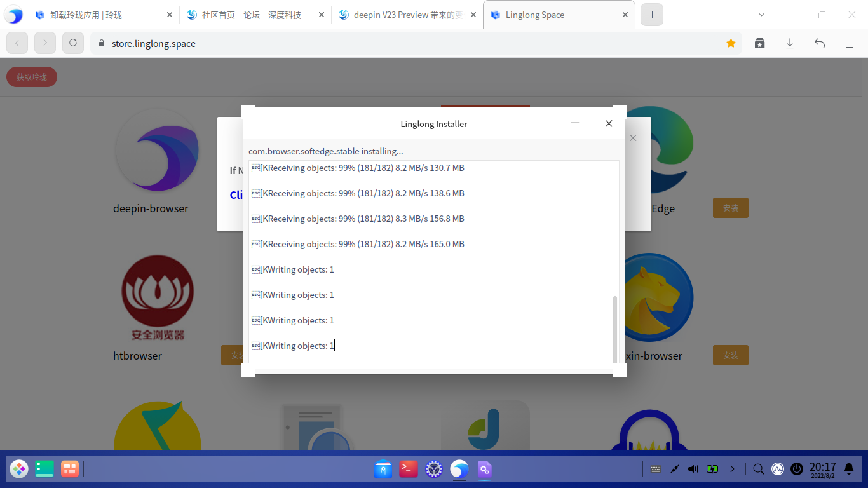Open the tab search dropdown arrow
Viewport: 868px width, 488px height.
point(760,14)
